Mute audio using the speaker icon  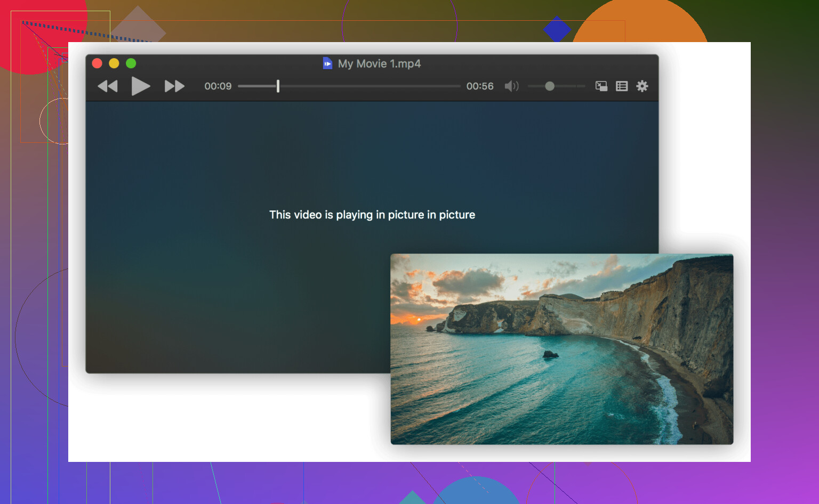click(511, 86)
